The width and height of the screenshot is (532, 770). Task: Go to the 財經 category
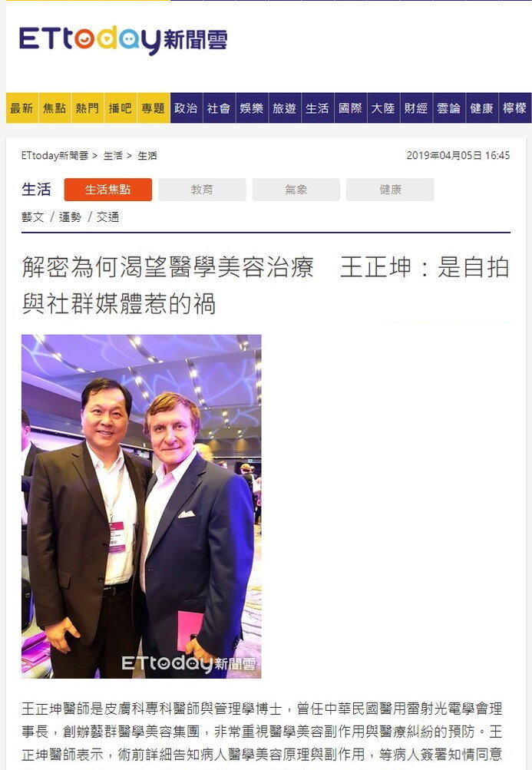click(416, 108)
